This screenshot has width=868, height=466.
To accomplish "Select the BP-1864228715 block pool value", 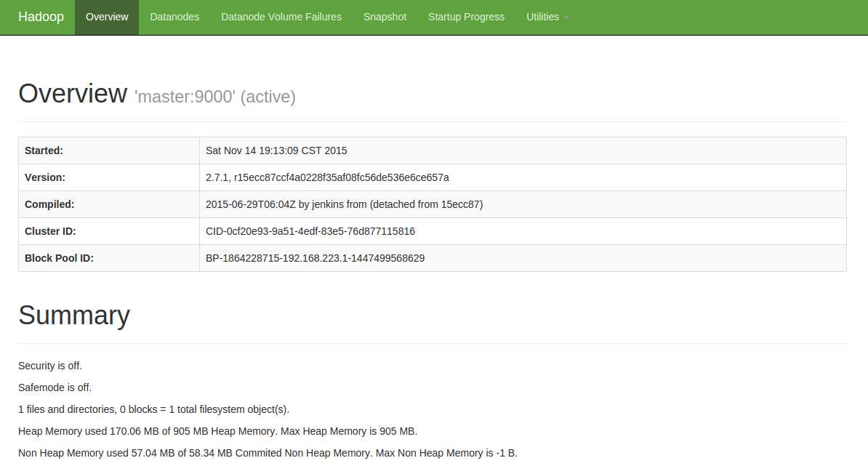I will 315,259.
